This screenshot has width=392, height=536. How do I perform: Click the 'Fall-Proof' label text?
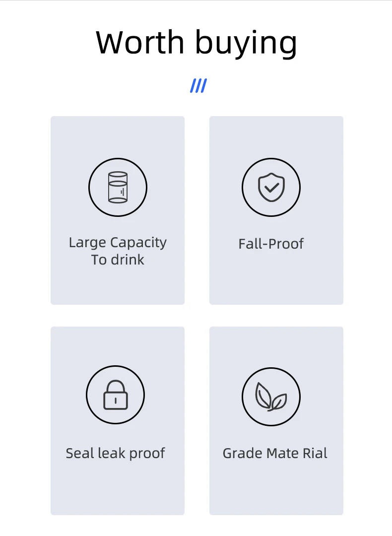point(271,244)
